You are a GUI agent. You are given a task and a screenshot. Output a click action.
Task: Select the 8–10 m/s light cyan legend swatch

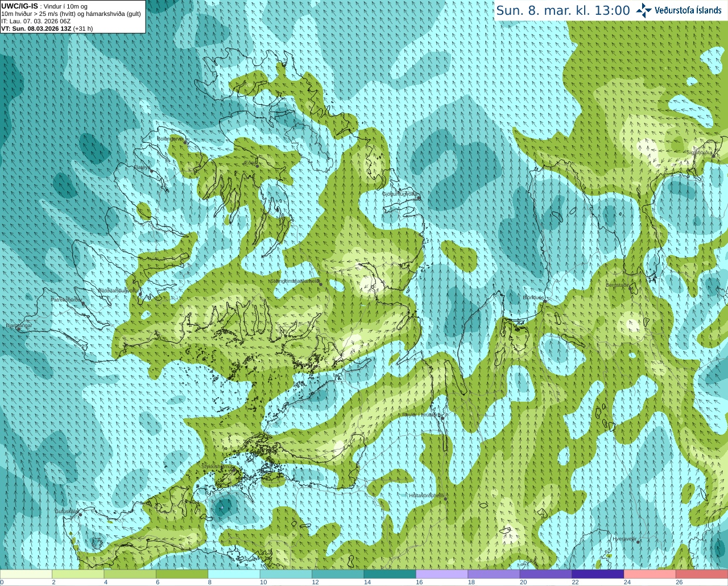point(234,575)
